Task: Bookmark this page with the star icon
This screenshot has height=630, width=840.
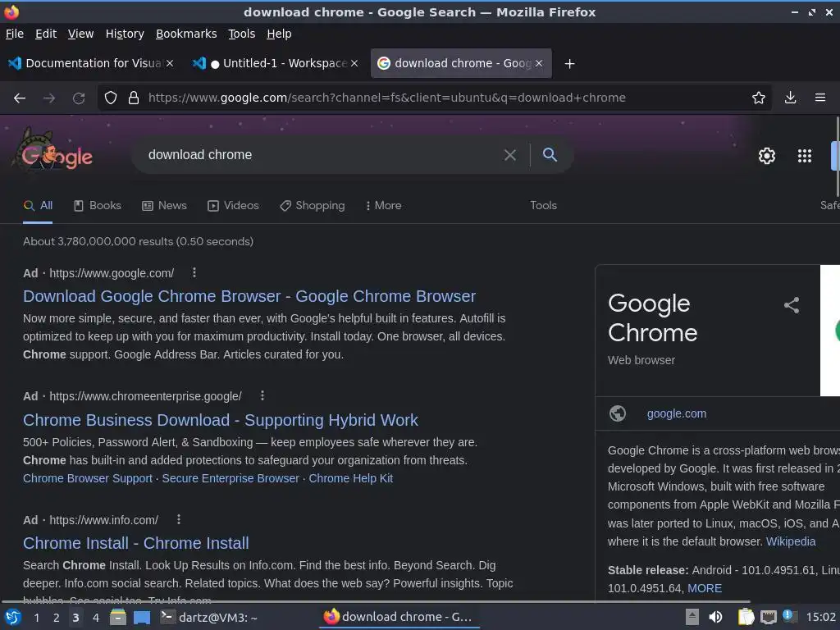Action: (758, 98)
